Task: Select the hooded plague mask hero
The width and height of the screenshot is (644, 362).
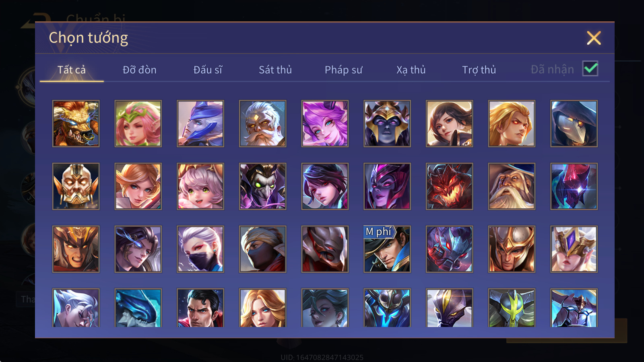Action: (x=574, y=123)
